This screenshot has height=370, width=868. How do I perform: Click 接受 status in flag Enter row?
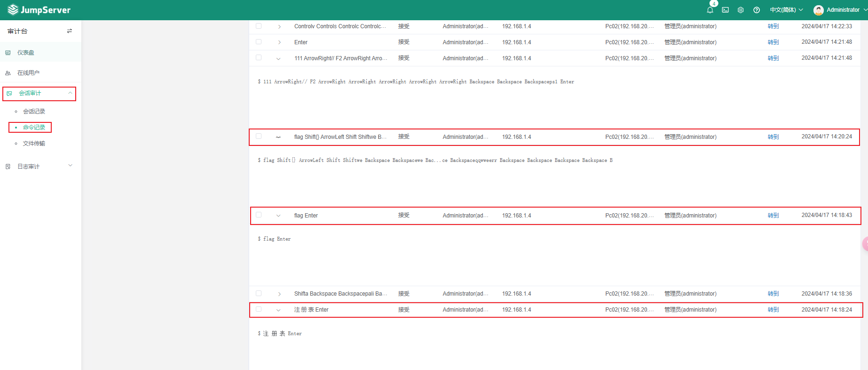click(x=404, y=215)
